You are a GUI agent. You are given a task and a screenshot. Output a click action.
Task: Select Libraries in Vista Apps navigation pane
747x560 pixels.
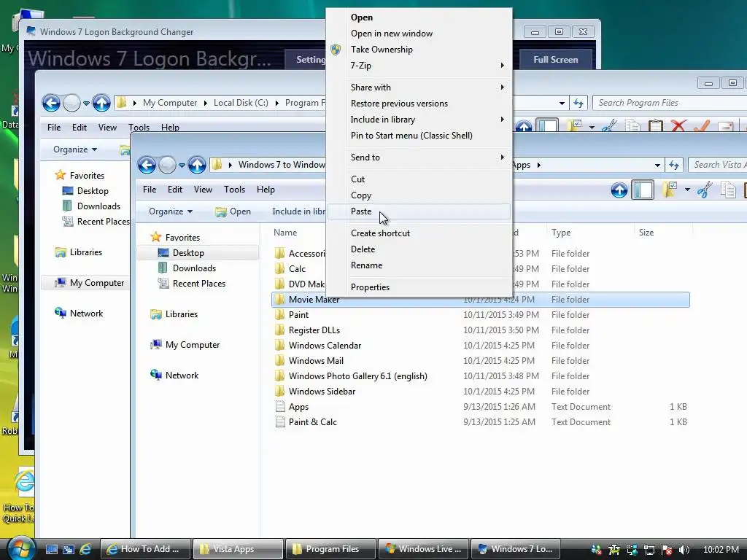(181, 314)
